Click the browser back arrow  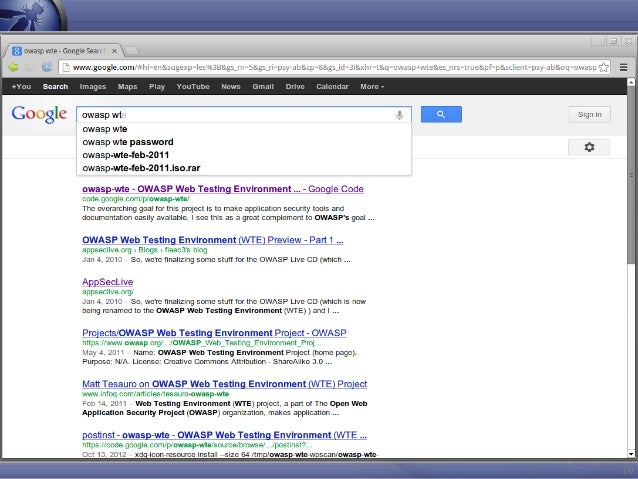[13, 67]
